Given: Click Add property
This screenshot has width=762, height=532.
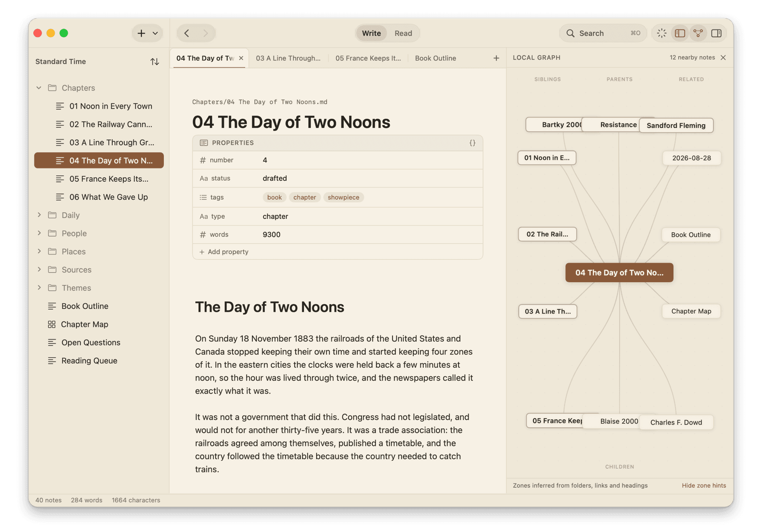Looking at the screenshot, I should point(224,252).
